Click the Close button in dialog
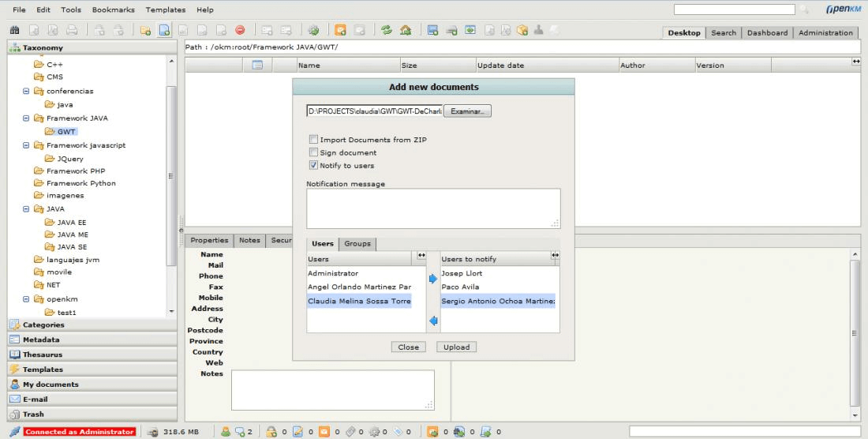 point(409,347)
